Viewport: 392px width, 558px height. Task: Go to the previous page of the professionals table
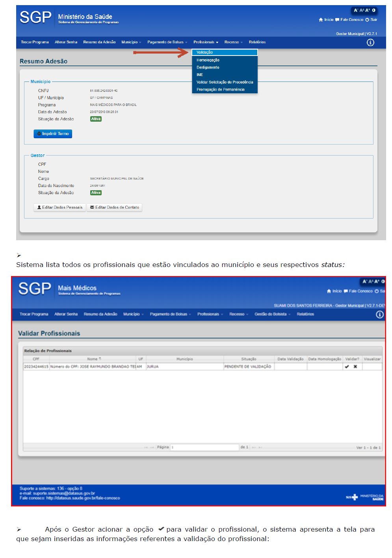[152, 447]
